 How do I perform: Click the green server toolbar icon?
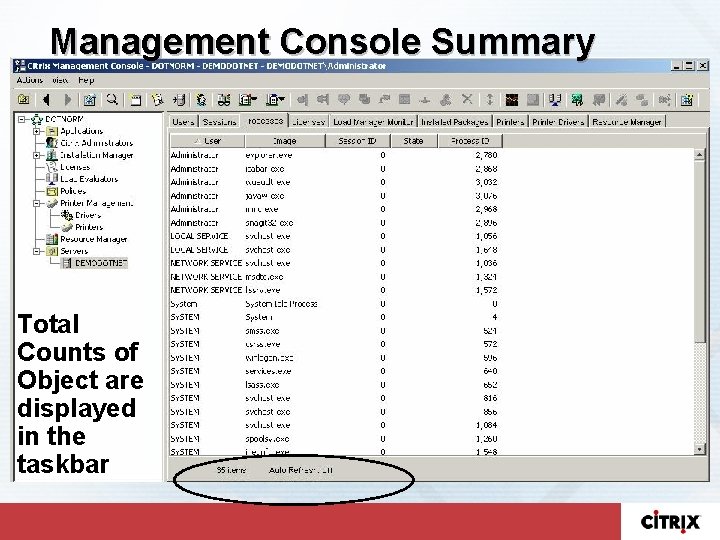click(x=577, y=100)
